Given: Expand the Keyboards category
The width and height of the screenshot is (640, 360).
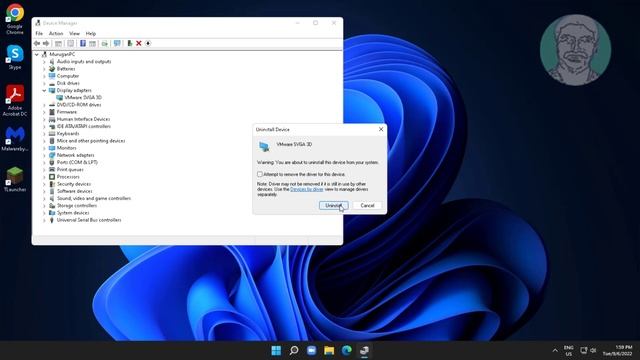Looking at the screenshot, I should tap(44, 134).
